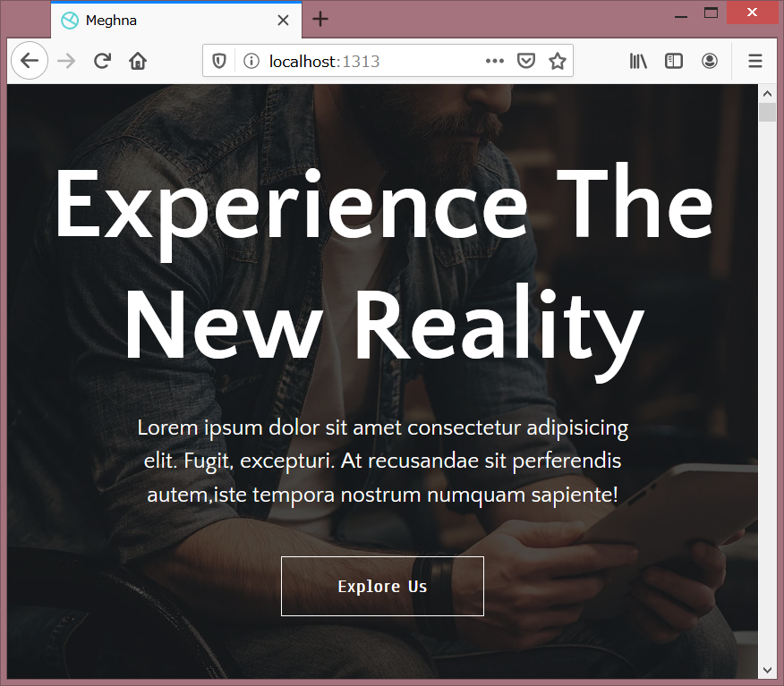Click the vertical scrollbar thumb

click(767, 112)
